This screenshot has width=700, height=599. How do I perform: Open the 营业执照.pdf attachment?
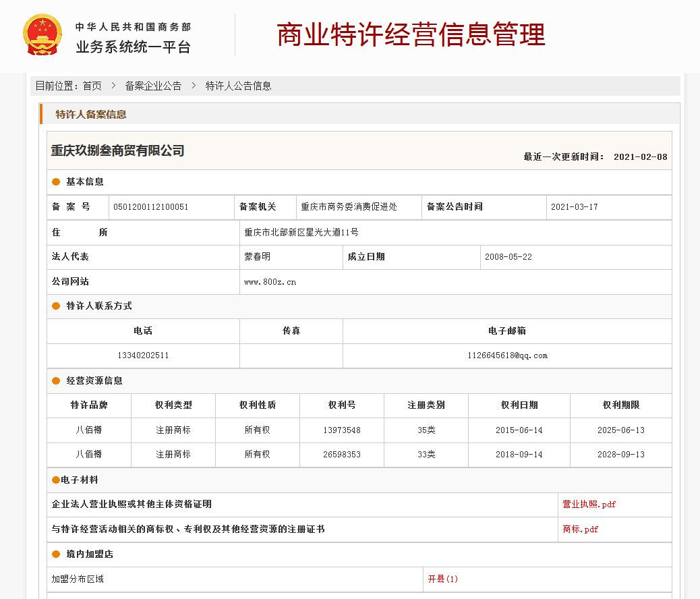pyautogui.click(x=589, y=505)
